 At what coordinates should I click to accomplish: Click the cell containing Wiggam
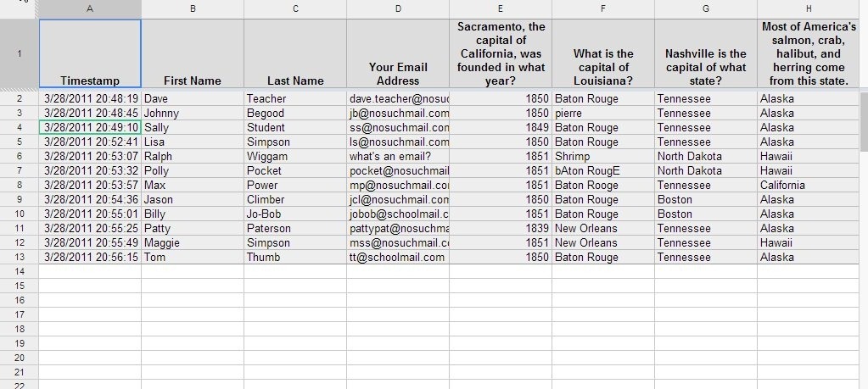tap(294, 157)
